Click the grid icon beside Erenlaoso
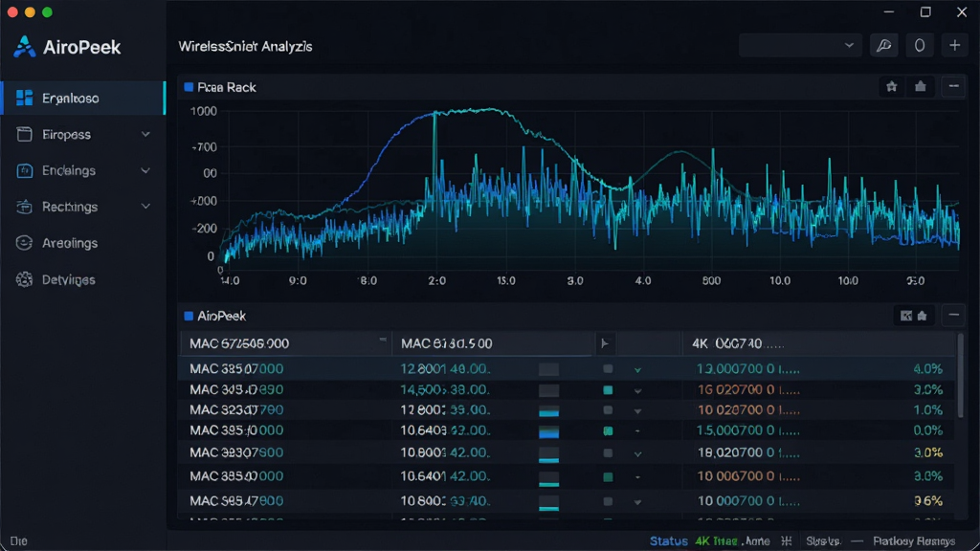This screenshot has height=551, width=980. pos(24,99)
